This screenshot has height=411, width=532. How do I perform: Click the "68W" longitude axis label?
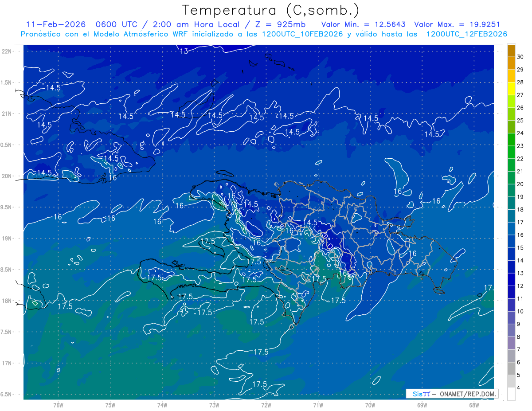click(474, 405)
